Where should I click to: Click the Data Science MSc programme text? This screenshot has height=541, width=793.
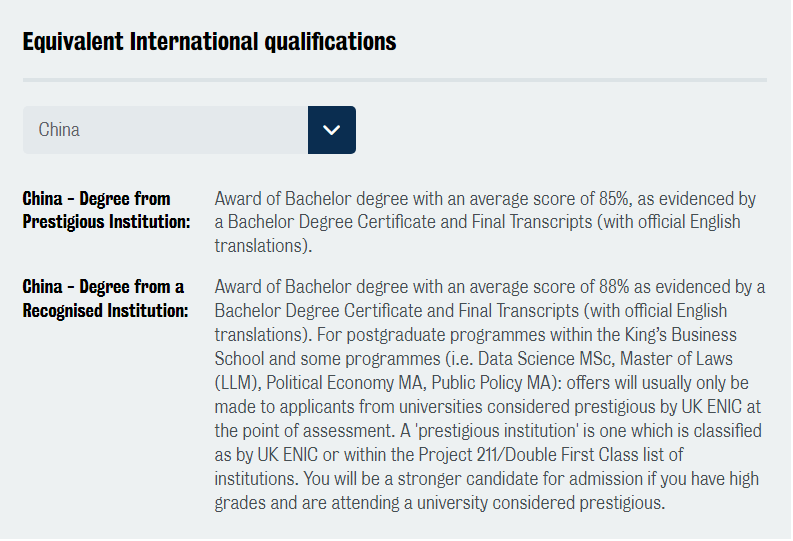click(x=596, y=359)
